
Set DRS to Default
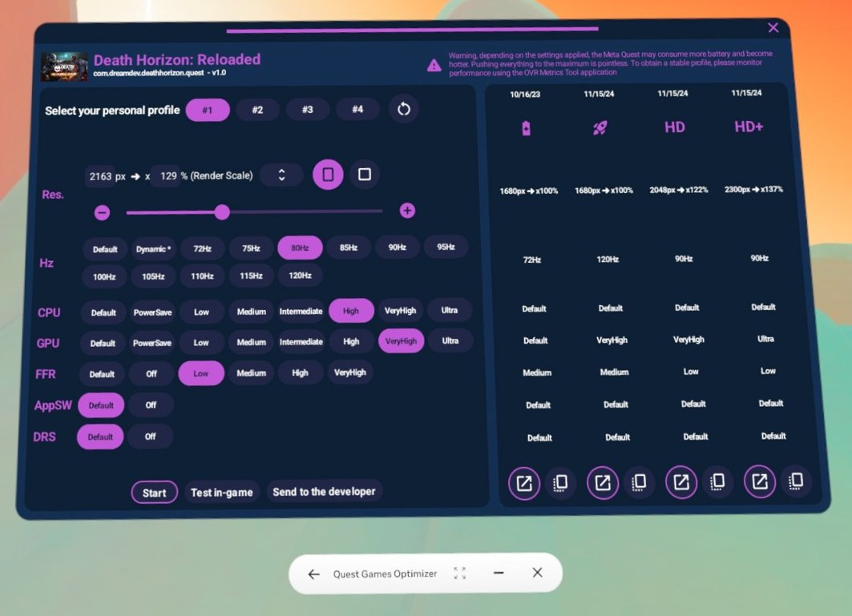pyautogui.click(x=100, y=437)
